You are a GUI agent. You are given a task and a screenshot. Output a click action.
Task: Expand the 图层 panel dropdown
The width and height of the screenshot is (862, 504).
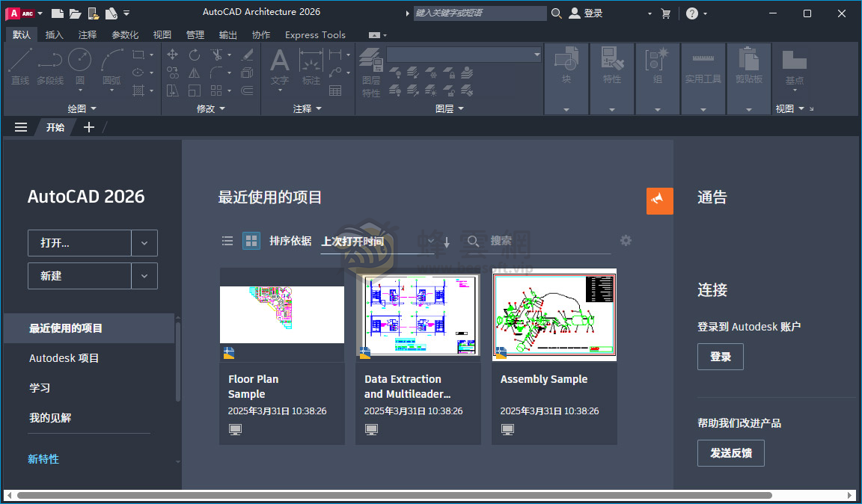pos(450,109)
